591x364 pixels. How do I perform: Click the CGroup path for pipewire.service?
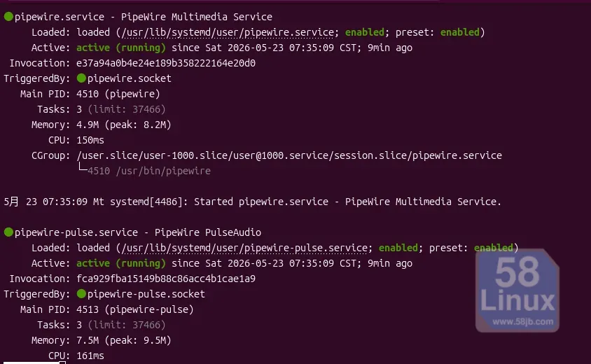click(289, 155)
